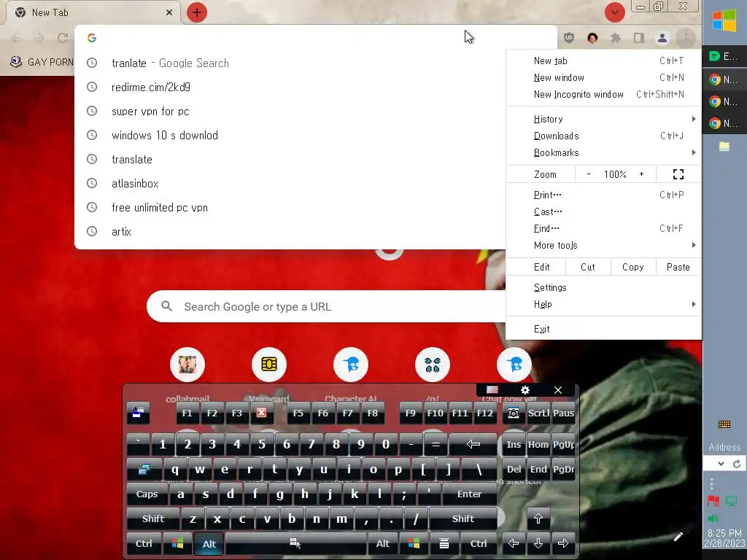Open the Chat now shortcut tile
The height and width of the screenshot is (560, 747).
514,365
